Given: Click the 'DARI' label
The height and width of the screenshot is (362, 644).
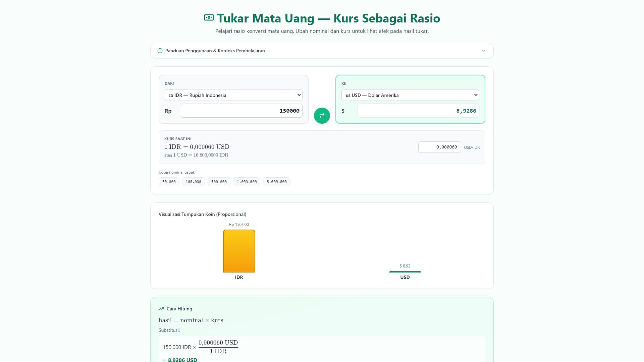Looking at the screenshot, I should (x=169, y=83).
